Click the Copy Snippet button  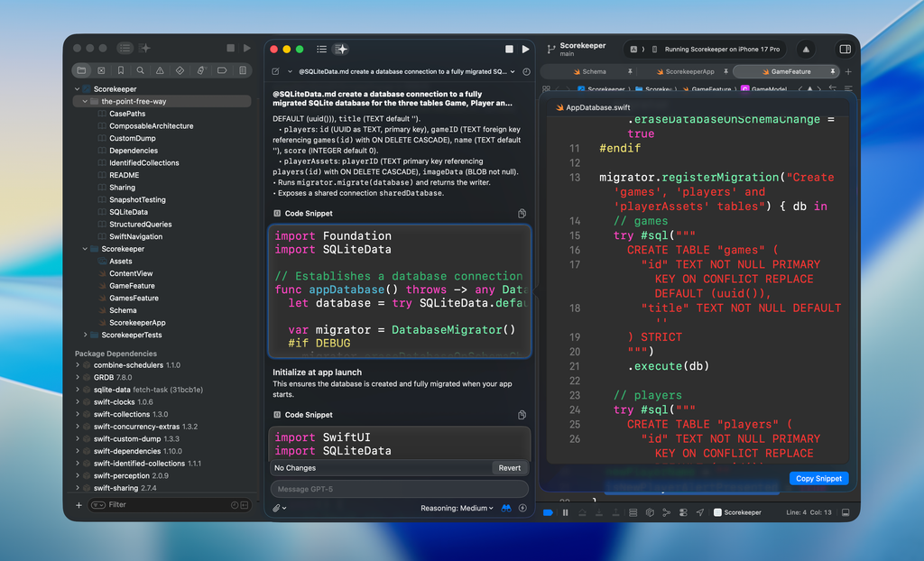818,479
